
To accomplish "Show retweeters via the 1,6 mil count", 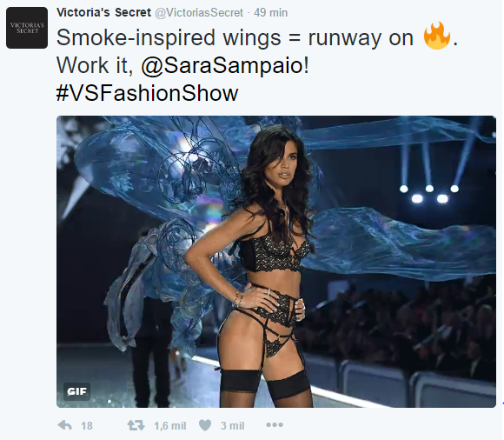I will click(x=170, y=426).
